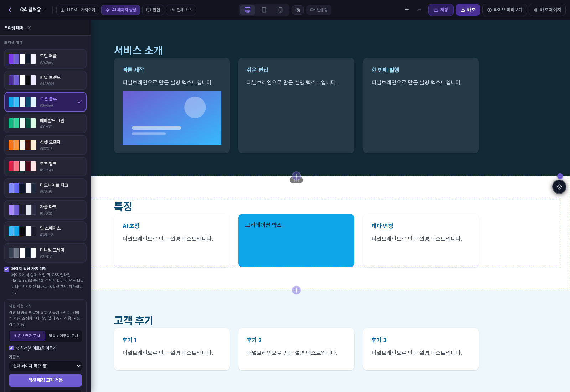Viewport: 570px width, 392px height.
Task: Click the 배포 button
Action: [468, 10]
